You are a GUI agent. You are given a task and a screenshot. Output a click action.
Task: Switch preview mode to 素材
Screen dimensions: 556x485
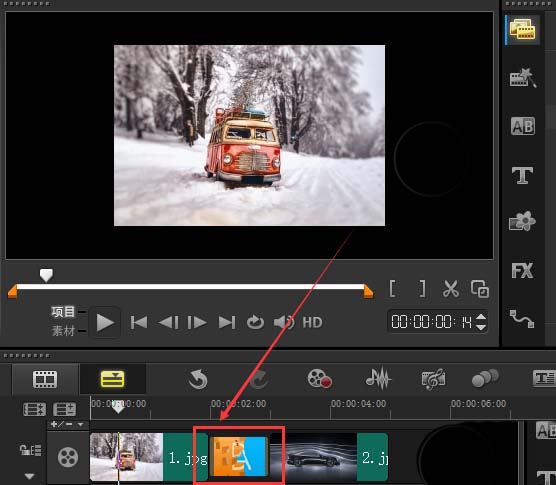click(63, 331)
